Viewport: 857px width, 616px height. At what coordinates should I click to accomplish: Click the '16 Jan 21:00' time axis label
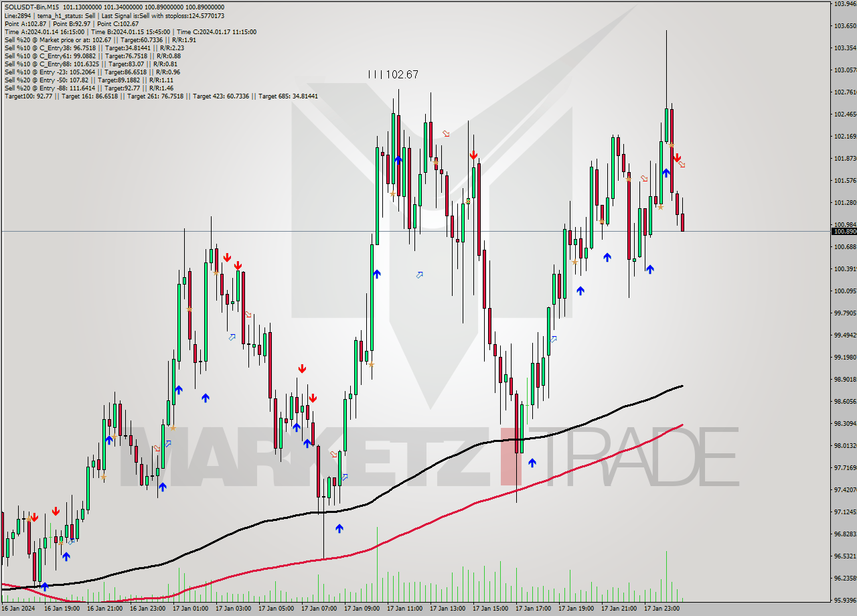104,609
